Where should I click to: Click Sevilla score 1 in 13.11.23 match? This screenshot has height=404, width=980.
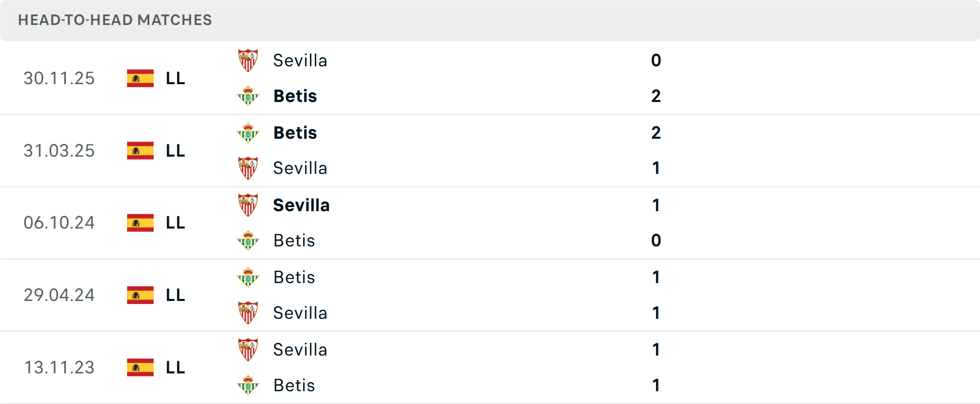point(656,350)
